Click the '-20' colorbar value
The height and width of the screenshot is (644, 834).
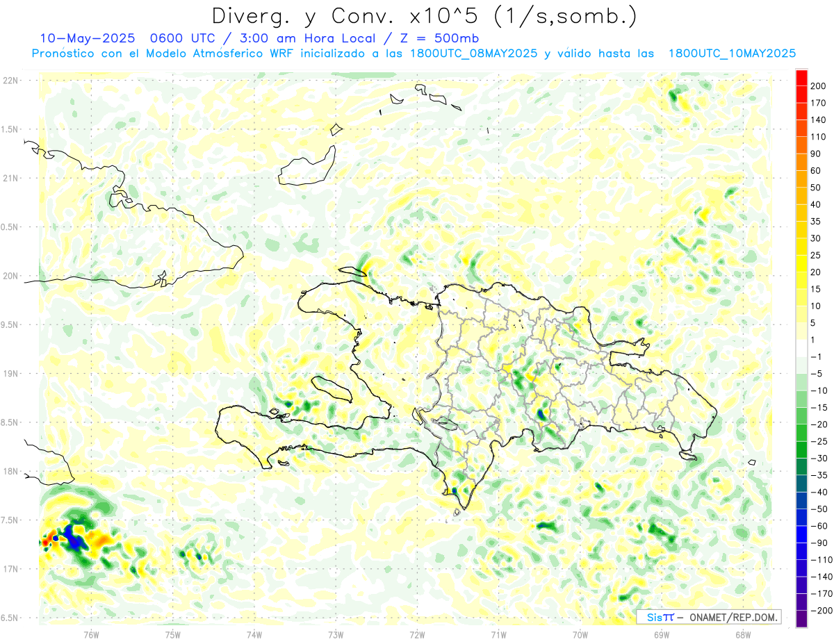(x=819, y=425)
